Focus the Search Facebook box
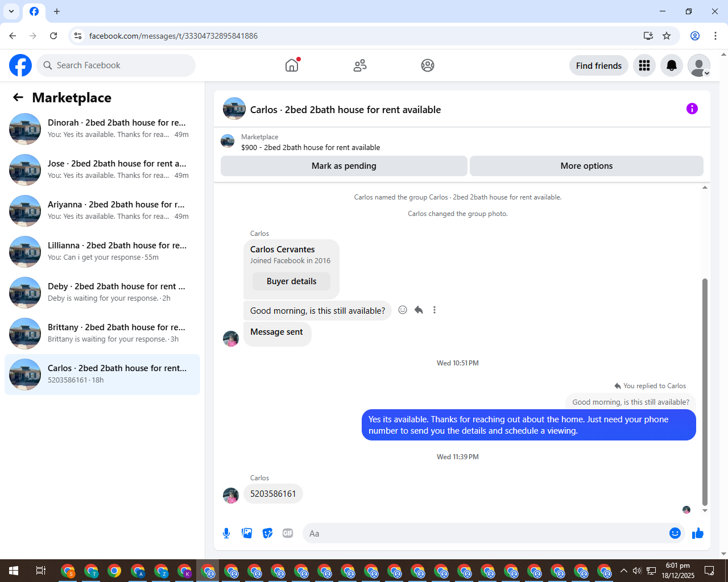 (x=116, y=65)
